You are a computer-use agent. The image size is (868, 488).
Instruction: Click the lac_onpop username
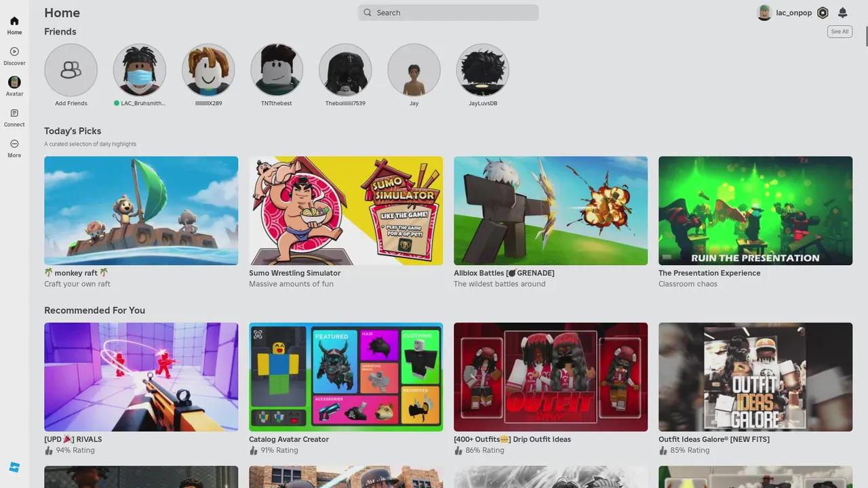pos(794,13)
